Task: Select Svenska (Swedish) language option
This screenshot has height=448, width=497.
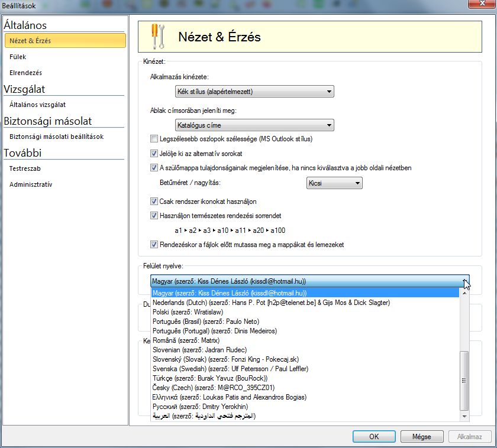Action: click(230, 369)
